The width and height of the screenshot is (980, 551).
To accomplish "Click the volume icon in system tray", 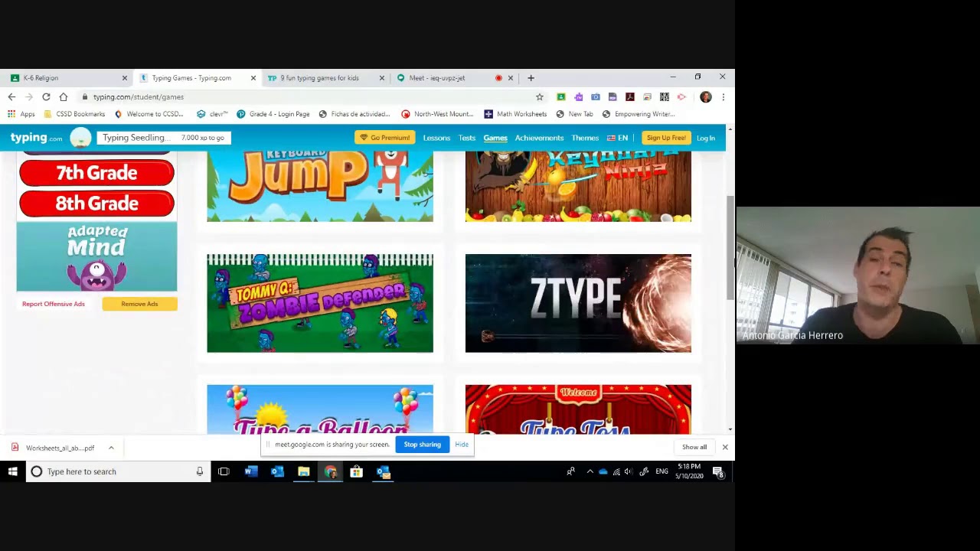I will coord(629,471).
